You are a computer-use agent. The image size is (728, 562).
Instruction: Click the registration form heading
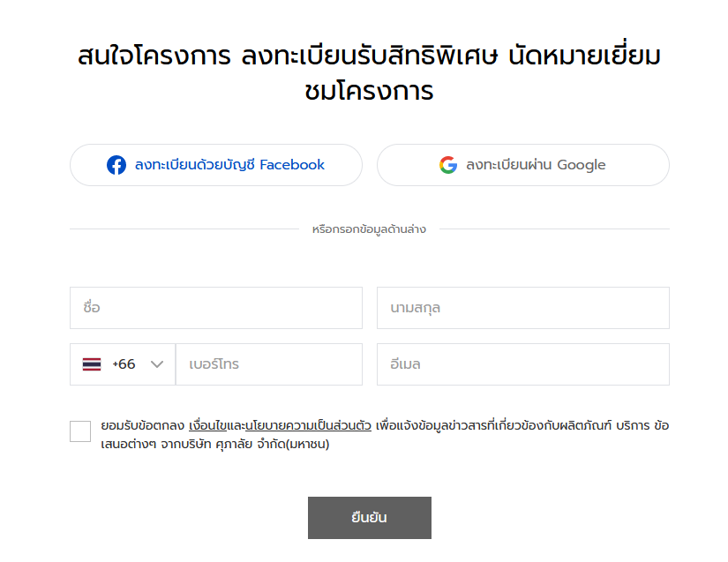[369, 73]
